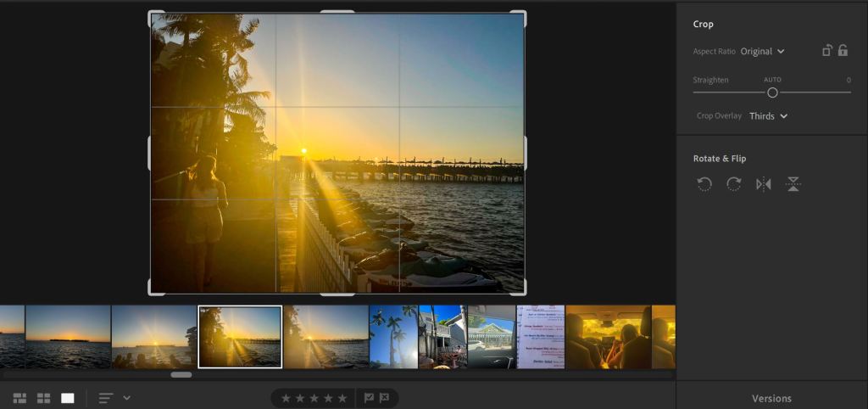868x409 pixels.
Task: Rotate the image counterclockwise
Action: point(704,184)
